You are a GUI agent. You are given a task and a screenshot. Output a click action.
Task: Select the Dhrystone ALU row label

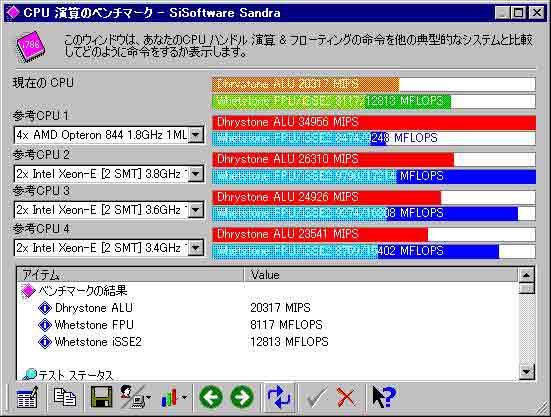click(94, 308)
